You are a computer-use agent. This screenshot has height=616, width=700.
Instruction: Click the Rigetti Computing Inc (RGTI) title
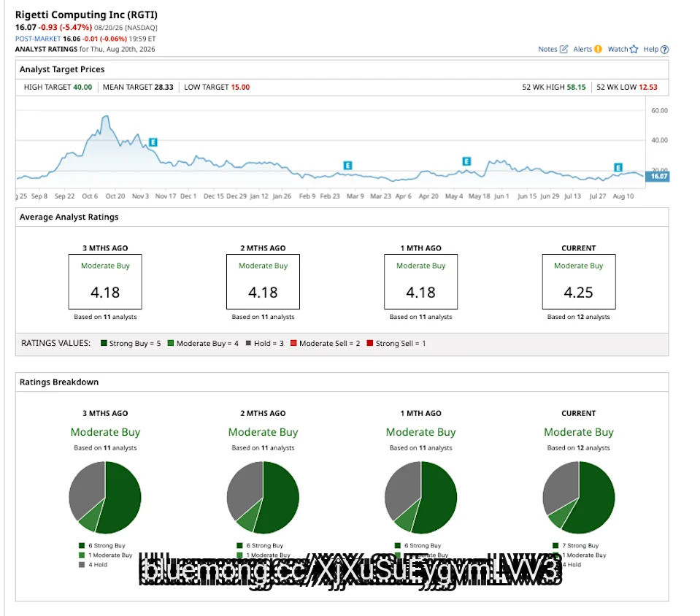86,15
